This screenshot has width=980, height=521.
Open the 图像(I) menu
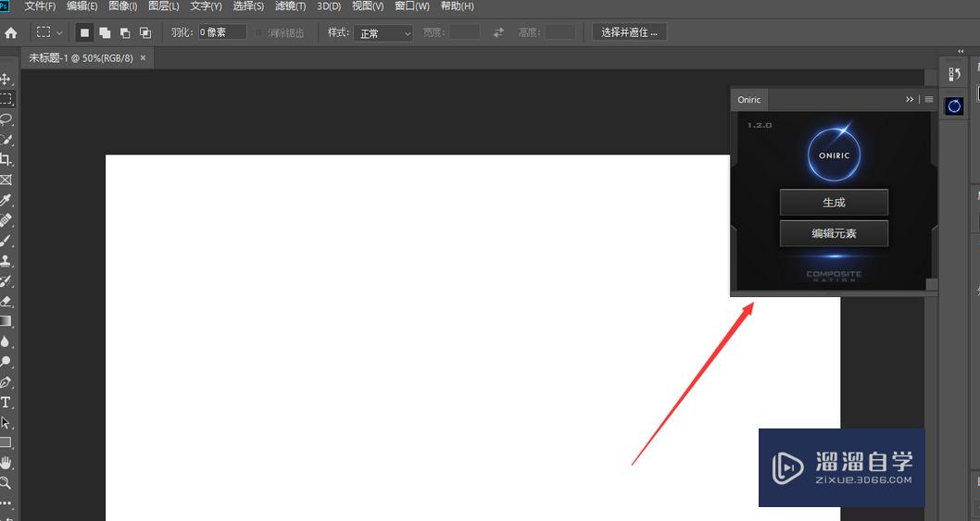pos(122,6)
